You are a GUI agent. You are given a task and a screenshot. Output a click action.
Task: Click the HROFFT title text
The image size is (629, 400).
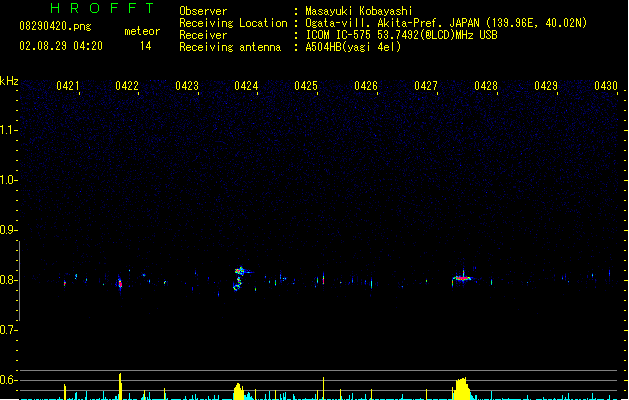(102, 8)
